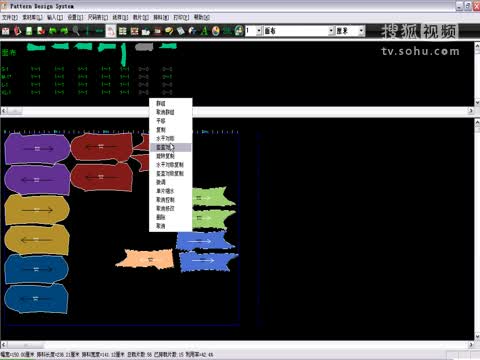
Task: Click the highlighted hand-and-page toolbar icon
Action: pos(111,31)
